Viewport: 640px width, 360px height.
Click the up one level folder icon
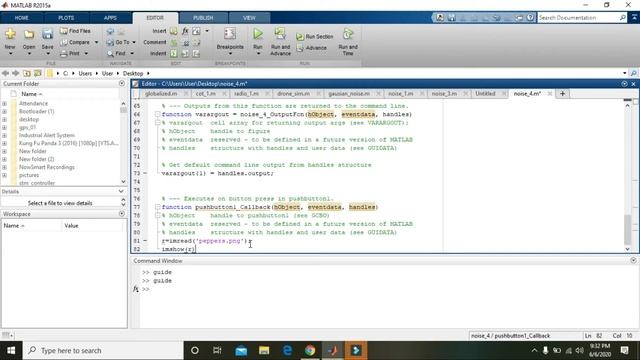[x=27, y=73]
